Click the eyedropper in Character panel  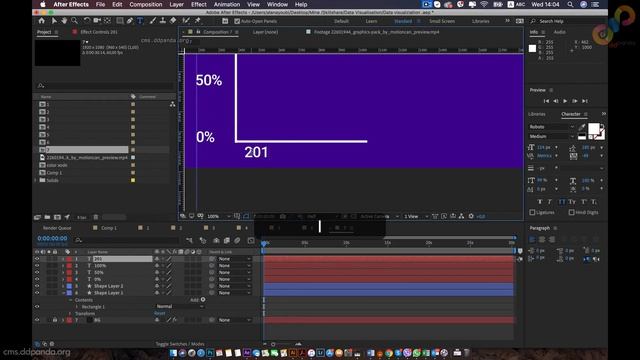pos(582,127)
